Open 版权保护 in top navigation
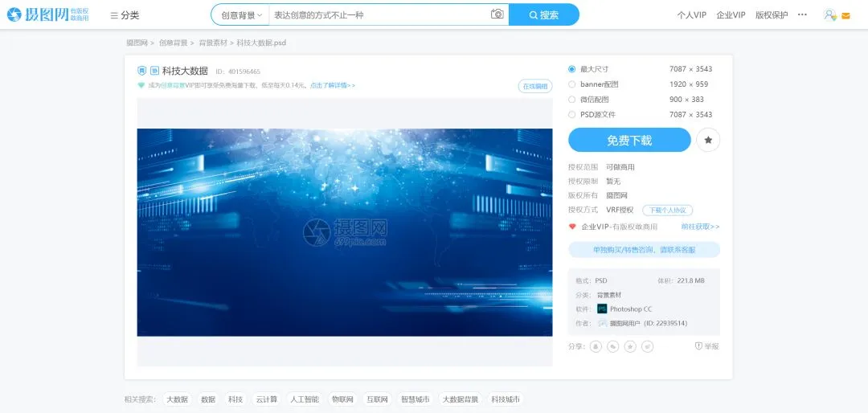868x413 pixels. pyautogui.click(x=772, y=15)
